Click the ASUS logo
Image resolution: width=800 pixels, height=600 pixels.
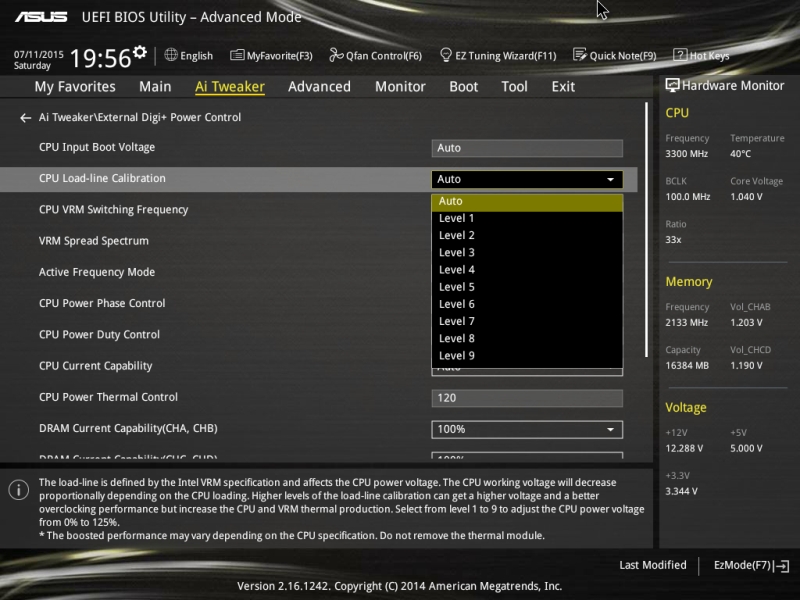coord(41,17)
